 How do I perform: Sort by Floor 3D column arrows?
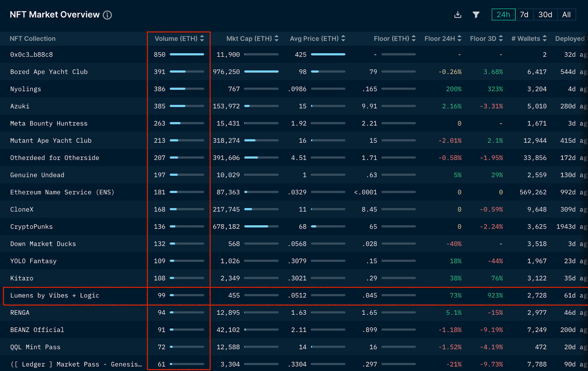pyautogui.click(x=501, y=39)
